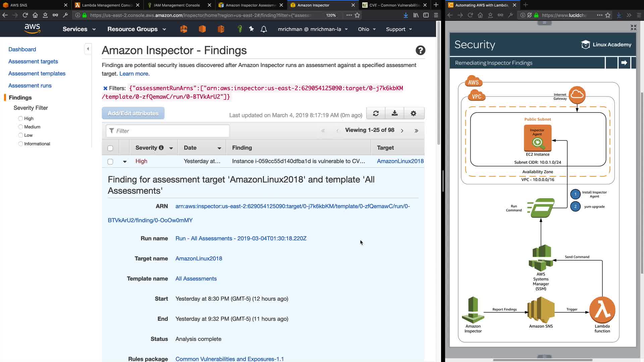Collapse the expanded High finding row

pos(124,162)
